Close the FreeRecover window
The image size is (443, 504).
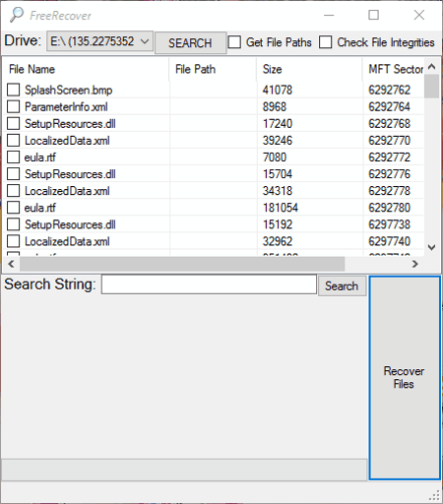pos(419,15)
